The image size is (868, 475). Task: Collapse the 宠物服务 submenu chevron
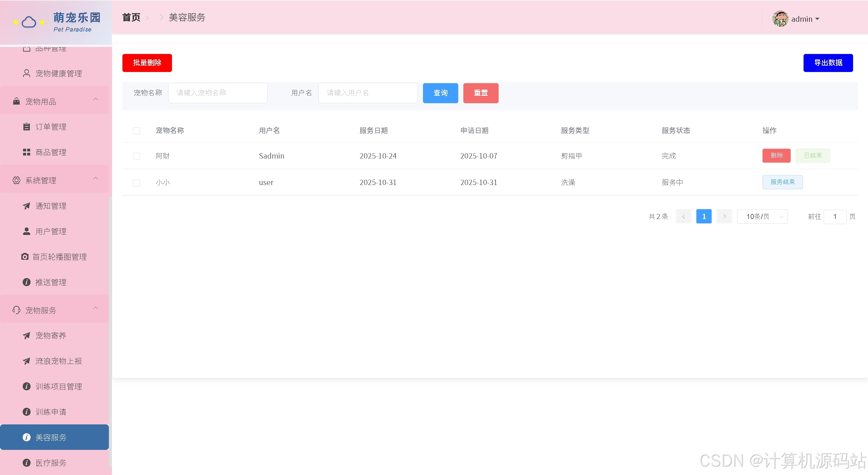(96, 308)
